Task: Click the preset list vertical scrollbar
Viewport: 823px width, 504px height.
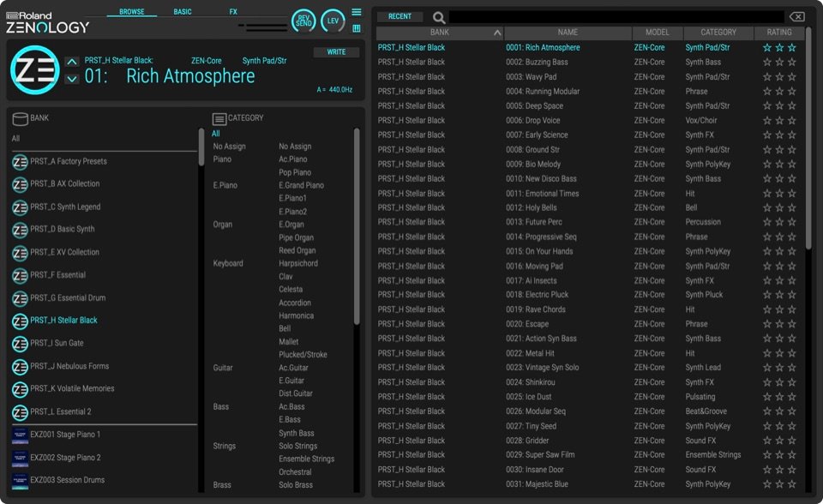Action: (x=808, y=139)
